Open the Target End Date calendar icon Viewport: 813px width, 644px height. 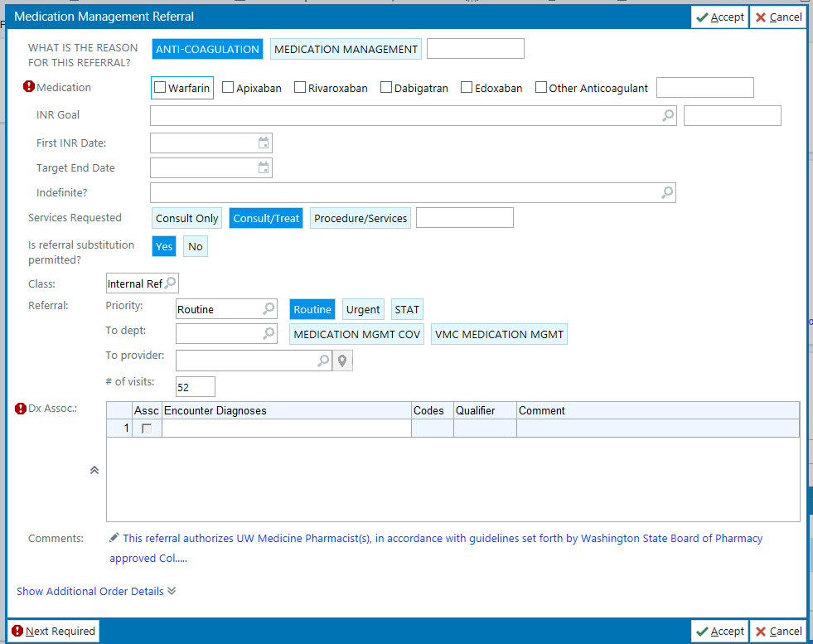pos(264,168)
